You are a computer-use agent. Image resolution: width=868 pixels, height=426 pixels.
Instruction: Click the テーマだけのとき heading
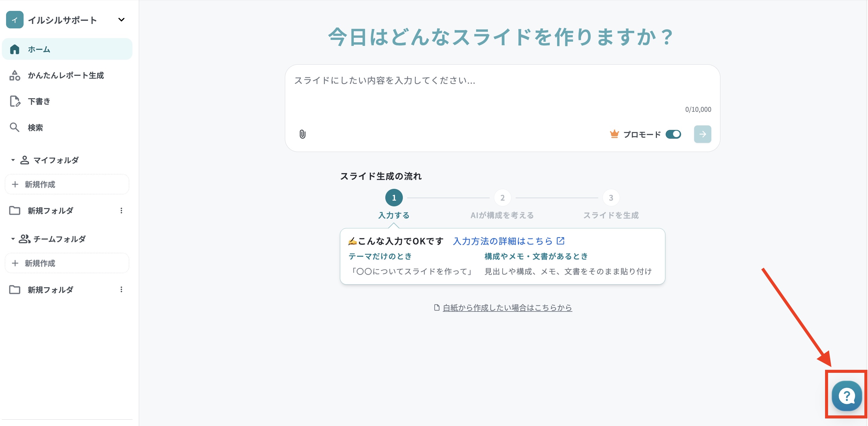click(x=380, y=257)
